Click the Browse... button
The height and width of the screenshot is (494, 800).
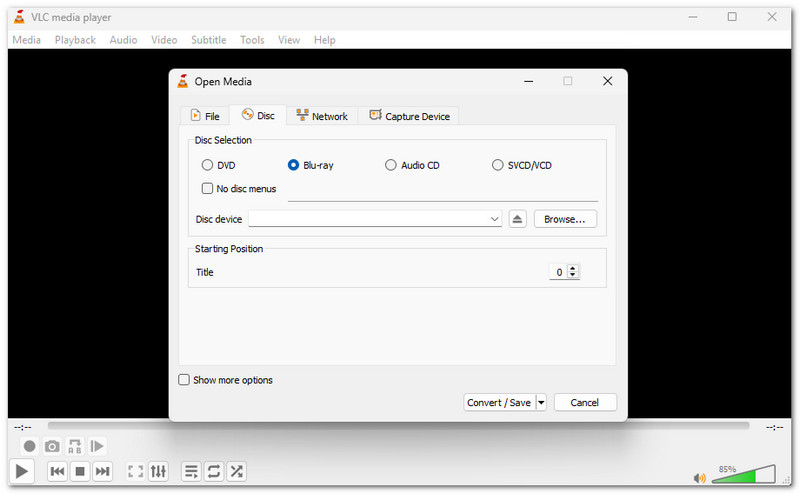tap(565, 219)
